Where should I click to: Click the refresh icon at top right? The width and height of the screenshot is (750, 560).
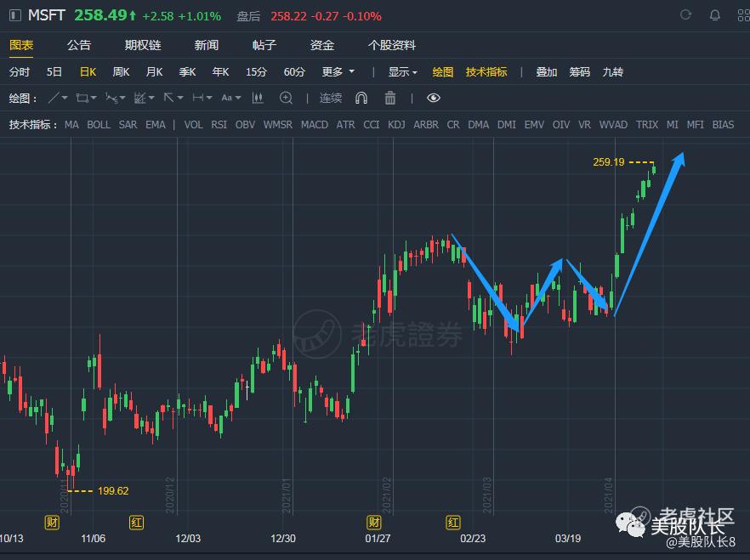(x=685, y=14)
